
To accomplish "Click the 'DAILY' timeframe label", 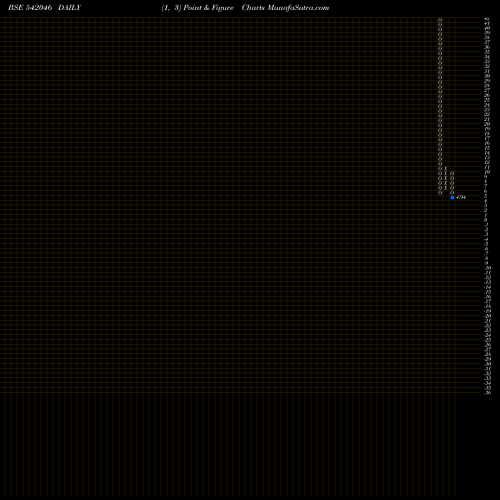I will (x=69, y=8).
